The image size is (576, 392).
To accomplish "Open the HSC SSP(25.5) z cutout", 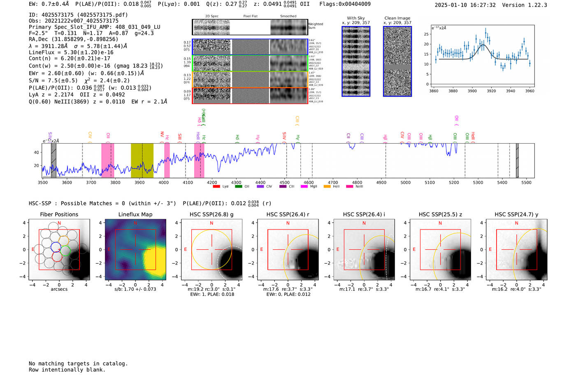I will pyautogui.click(x=440, y=250).
